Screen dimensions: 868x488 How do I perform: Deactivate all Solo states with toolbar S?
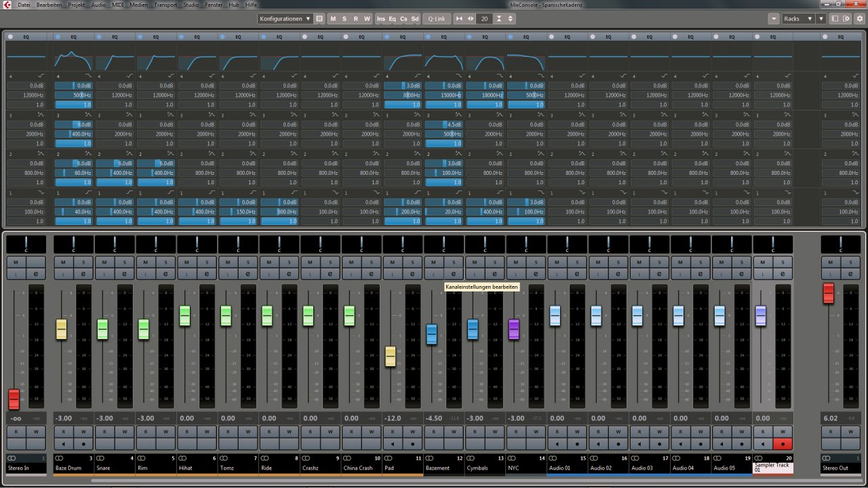[344, 19]
